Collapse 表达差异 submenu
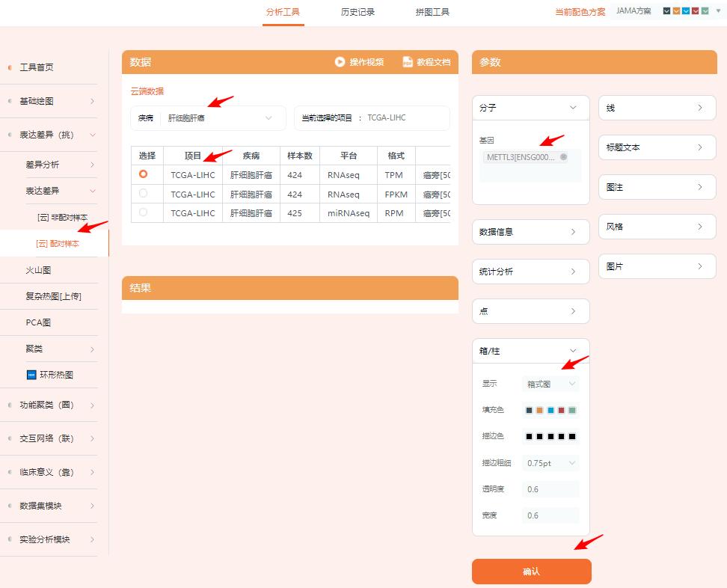Image resolution: width=727 pixels, height=588 pixels. pyautogui.click(x=61, y=191)
